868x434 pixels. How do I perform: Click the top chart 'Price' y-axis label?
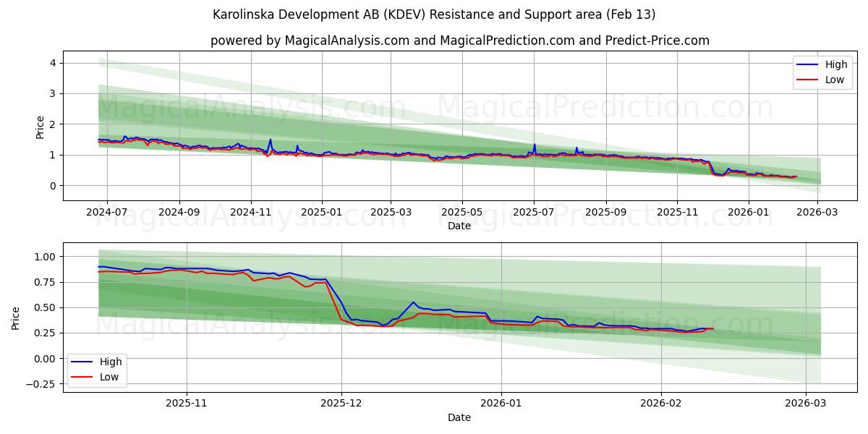click(x=41, y=126)
